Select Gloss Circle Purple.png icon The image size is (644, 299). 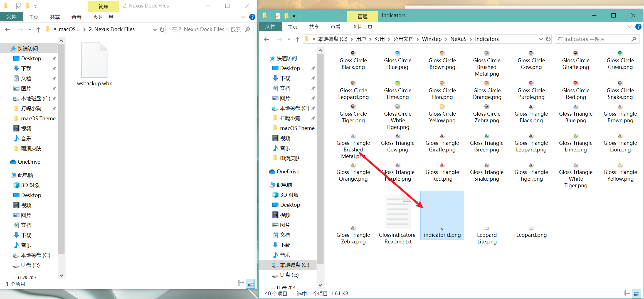click(531, 83)
